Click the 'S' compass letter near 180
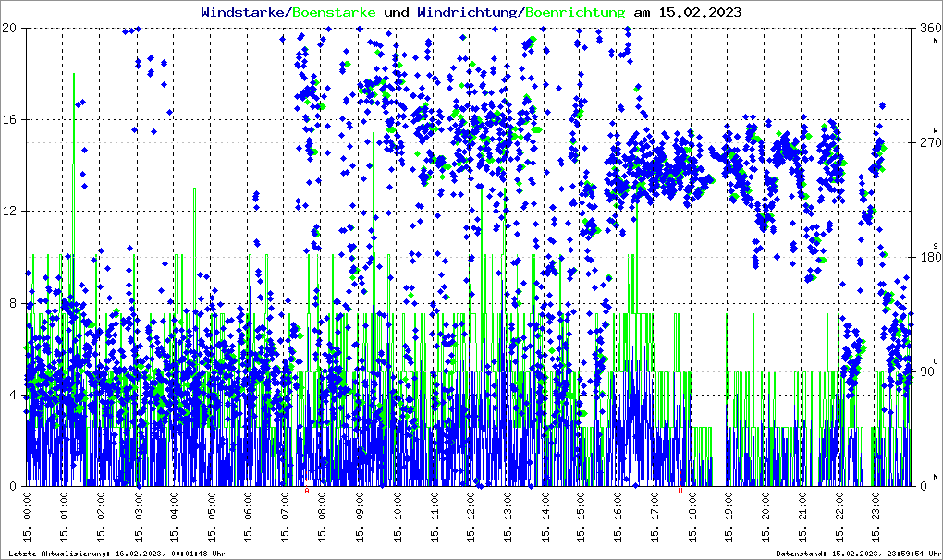Screen dimensions: 943x560 pos(936,245)
